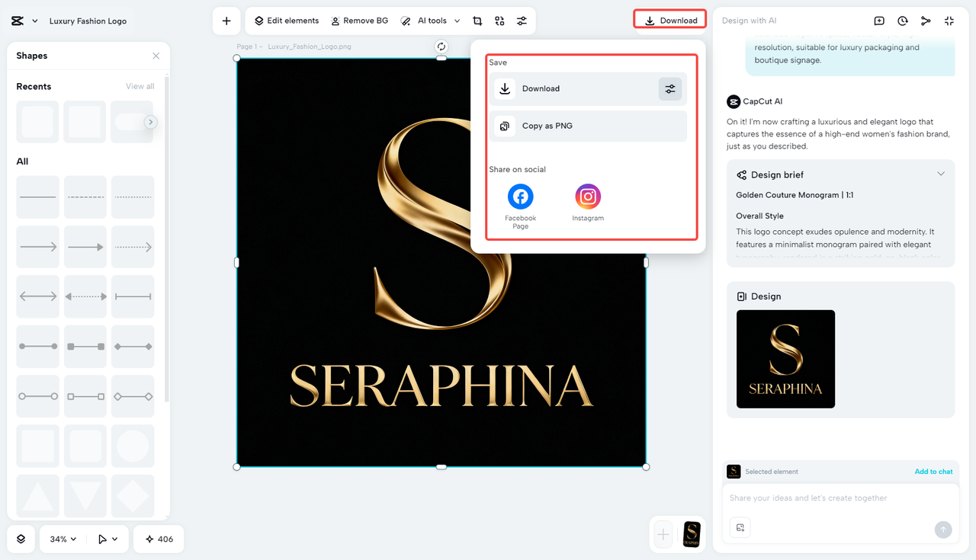This screenshot has height=560, width=976.
Task: Collapse the Design with AI panel
Action: 949,21
